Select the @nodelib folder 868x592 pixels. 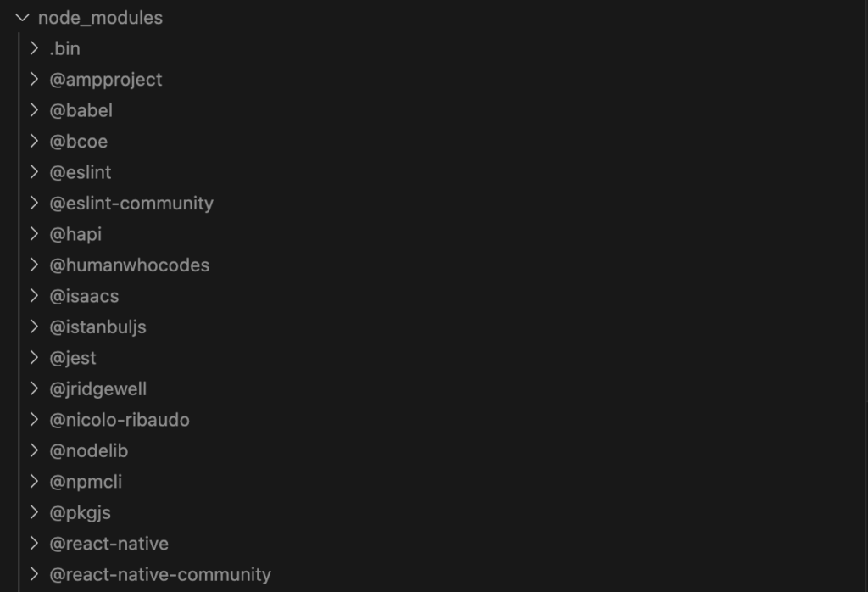88,450
